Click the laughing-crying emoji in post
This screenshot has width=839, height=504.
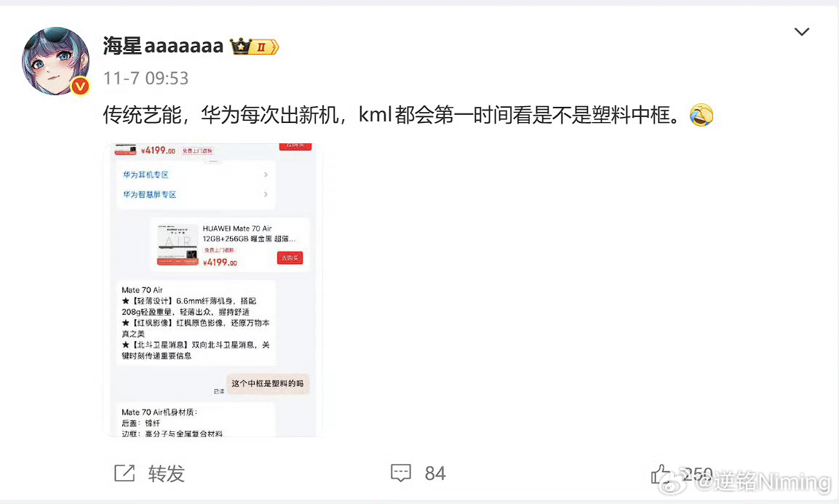coord(701,115)
